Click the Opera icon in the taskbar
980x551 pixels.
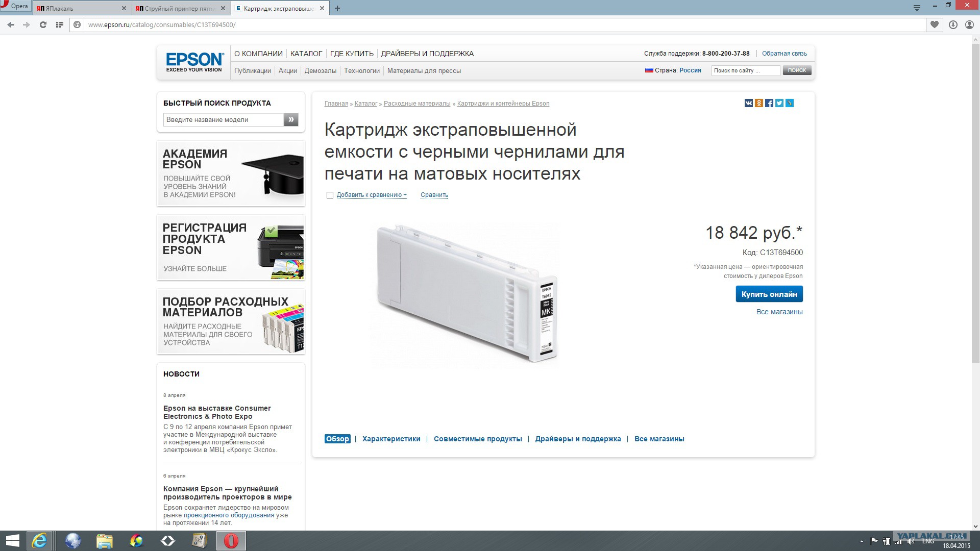[231, 541]
